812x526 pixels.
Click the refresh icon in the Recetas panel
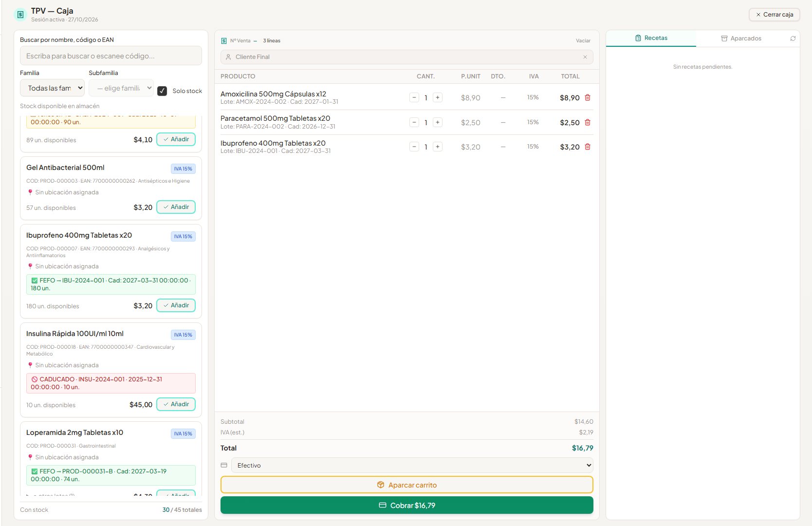click(793, 38)
